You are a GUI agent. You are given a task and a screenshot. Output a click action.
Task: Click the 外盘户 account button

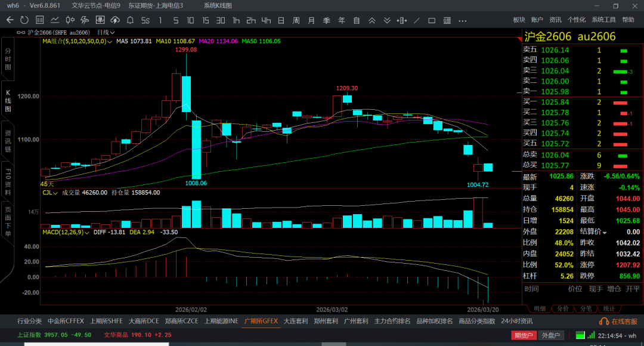551,335
